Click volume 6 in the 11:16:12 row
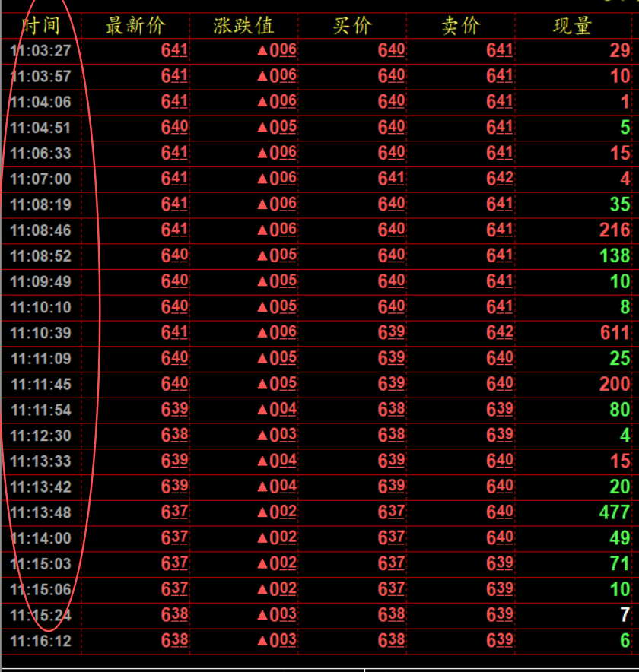The width and height of the screenshot is (639, 672). pyautogui.click(x=625, y=641)
